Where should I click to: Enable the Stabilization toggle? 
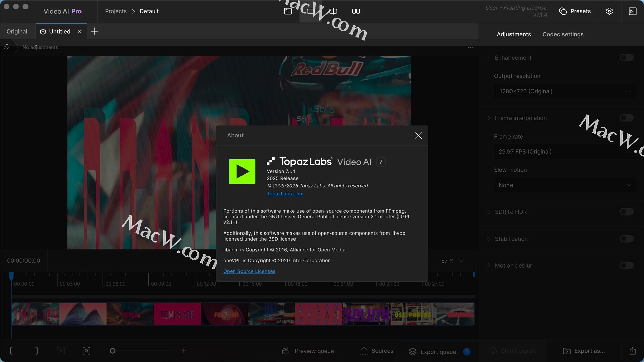click(626, 239)
